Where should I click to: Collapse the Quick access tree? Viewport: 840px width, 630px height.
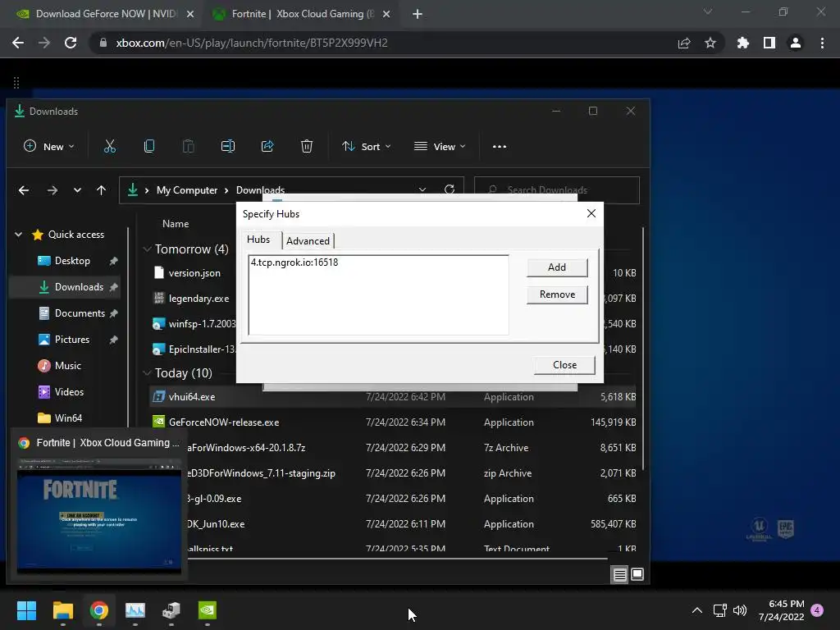[18, 234]
